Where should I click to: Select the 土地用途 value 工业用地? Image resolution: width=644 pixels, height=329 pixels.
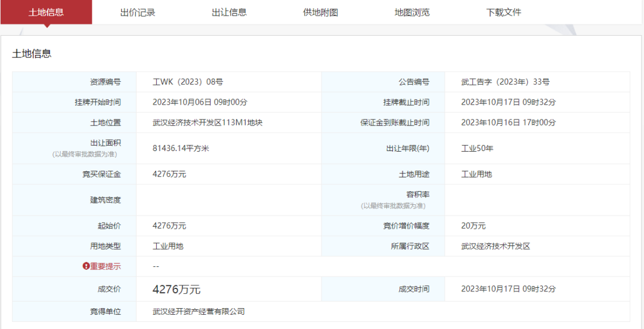(x=476, y=174)
